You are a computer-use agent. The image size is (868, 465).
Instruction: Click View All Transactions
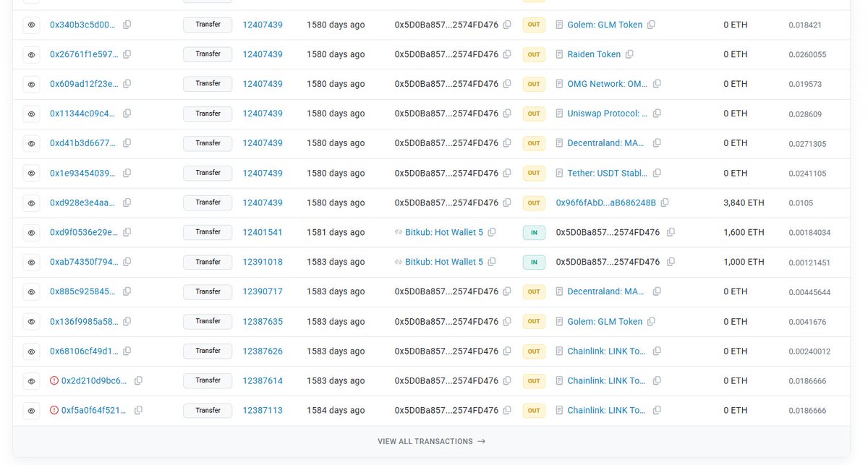(431, 441)
